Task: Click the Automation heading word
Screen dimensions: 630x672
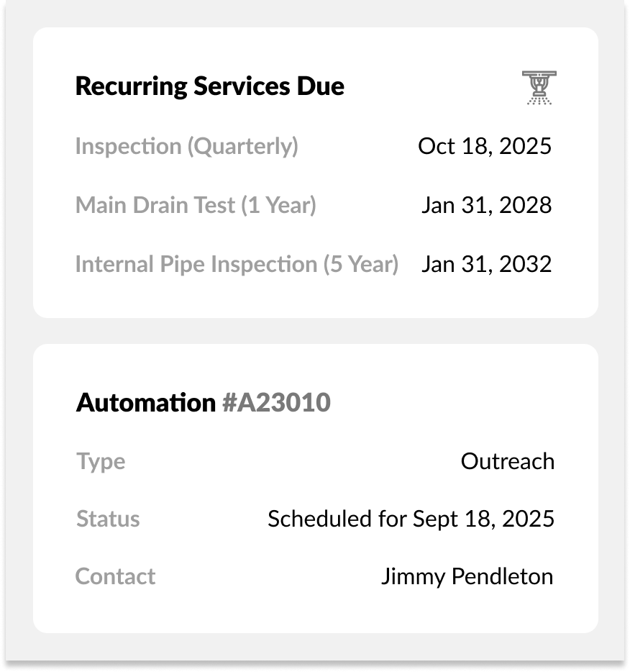Action: click(146, 403)
